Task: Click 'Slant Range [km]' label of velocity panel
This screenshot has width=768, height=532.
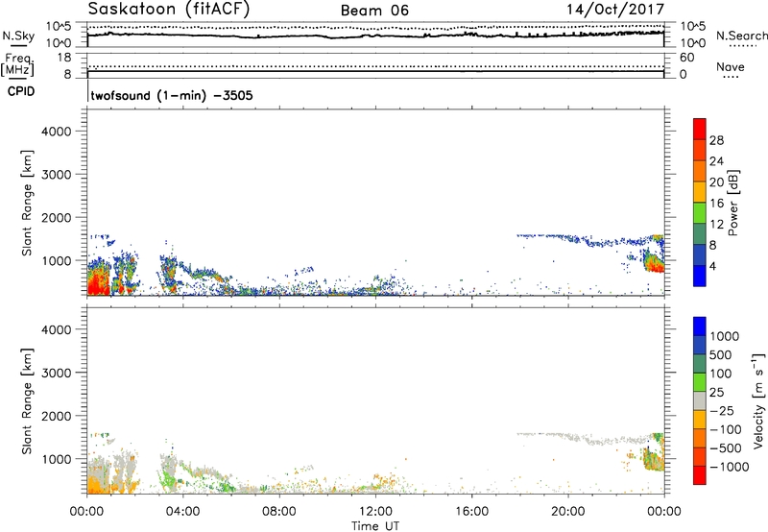Action: tap(27, 400)
